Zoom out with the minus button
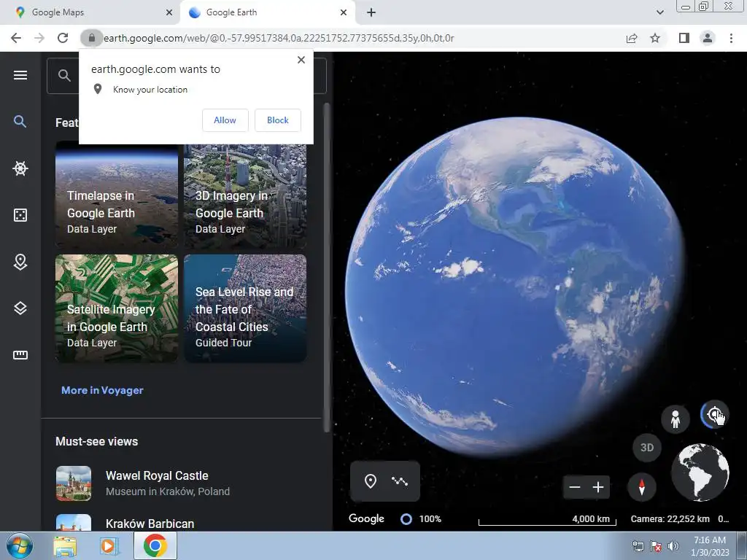The height and width of the screenshot is (560, 747). (575, 486)
